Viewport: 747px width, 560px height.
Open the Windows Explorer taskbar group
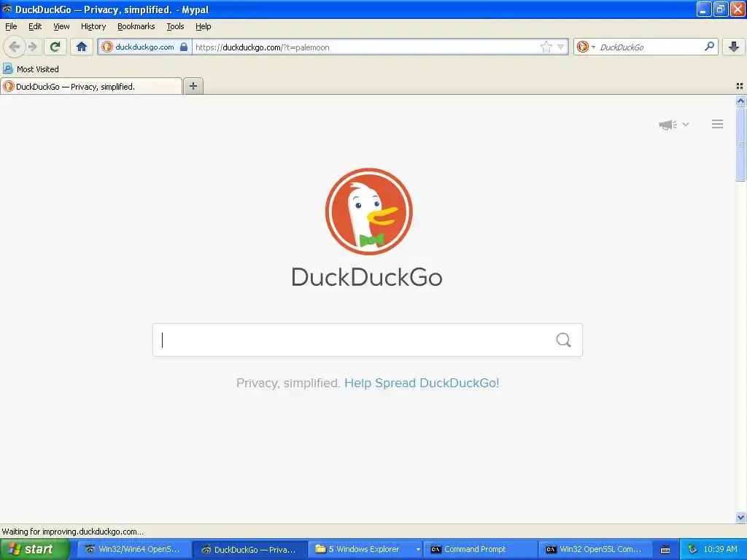point(365,550)
